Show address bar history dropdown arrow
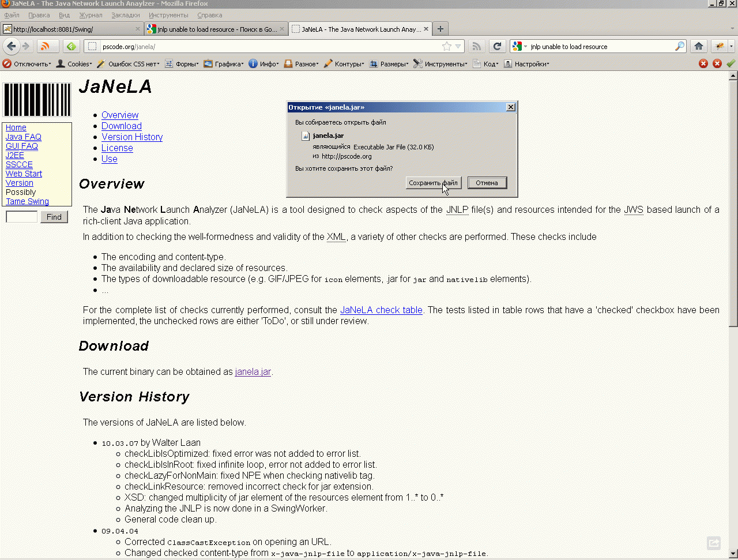738x560 pixels. pyautogui.click(x=458, y=46)
